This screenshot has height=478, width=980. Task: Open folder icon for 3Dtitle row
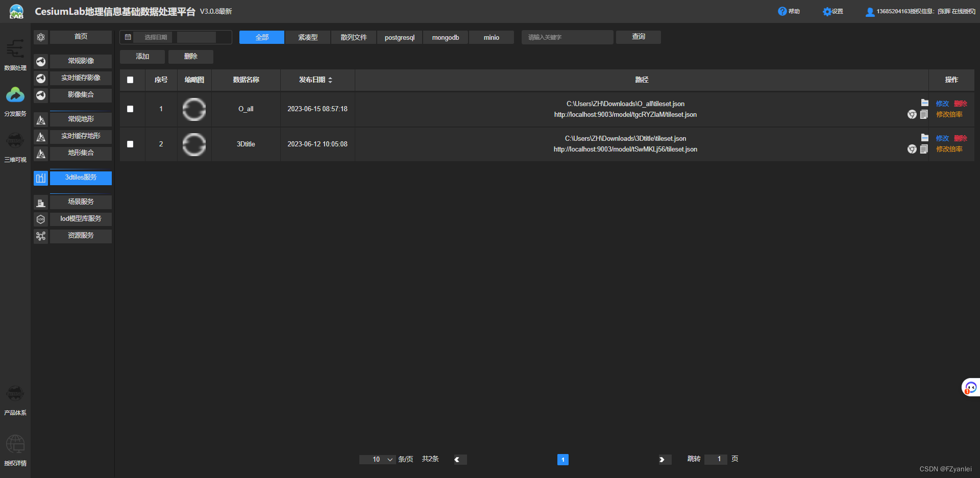click(925, 137)
